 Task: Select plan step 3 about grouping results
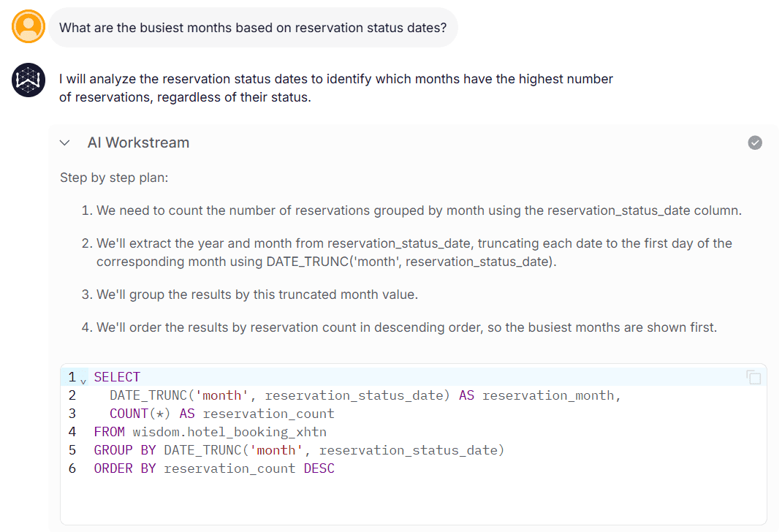(x=249, y=294)
